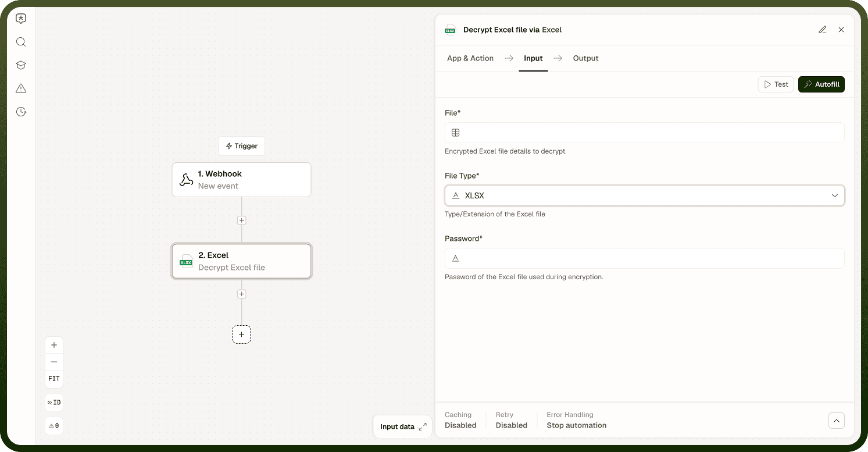This screenshot has width=868, height=452.
Task: Click the dashed add-step box
Action: [242, 334]
